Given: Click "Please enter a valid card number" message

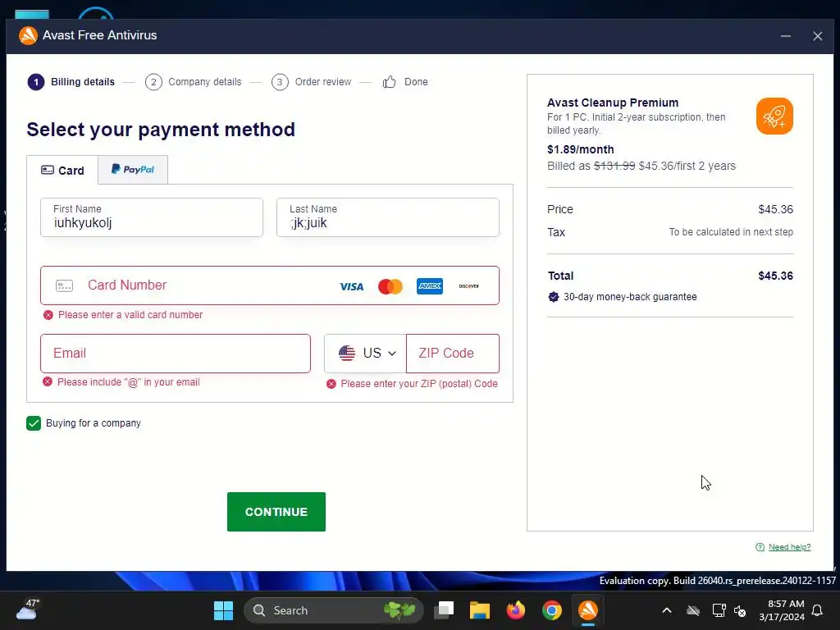Looking at the screenshot, I should coord(130,315).
